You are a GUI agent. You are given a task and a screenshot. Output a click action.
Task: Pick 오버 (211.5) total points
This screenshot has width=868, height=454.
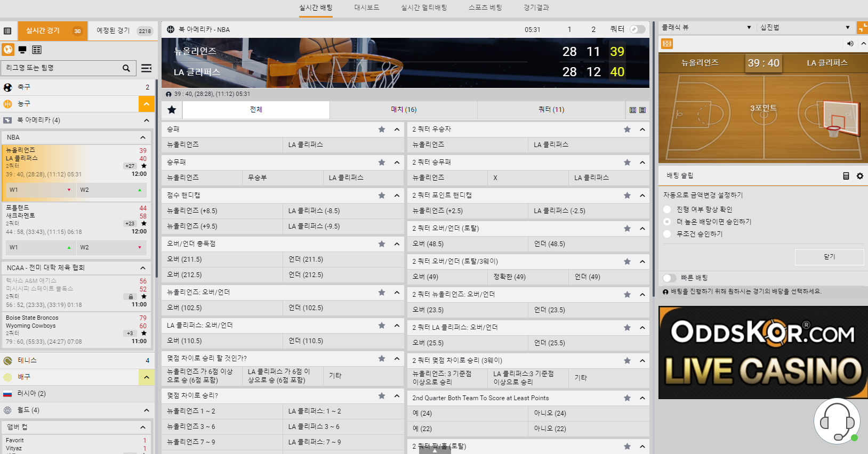point(222,260)
